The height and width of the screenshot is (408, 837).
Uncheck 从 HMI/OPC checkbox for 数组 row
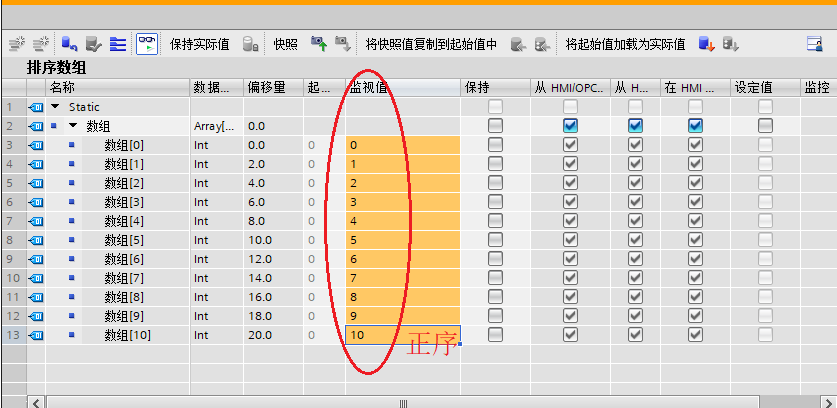(x=570, y=126)
